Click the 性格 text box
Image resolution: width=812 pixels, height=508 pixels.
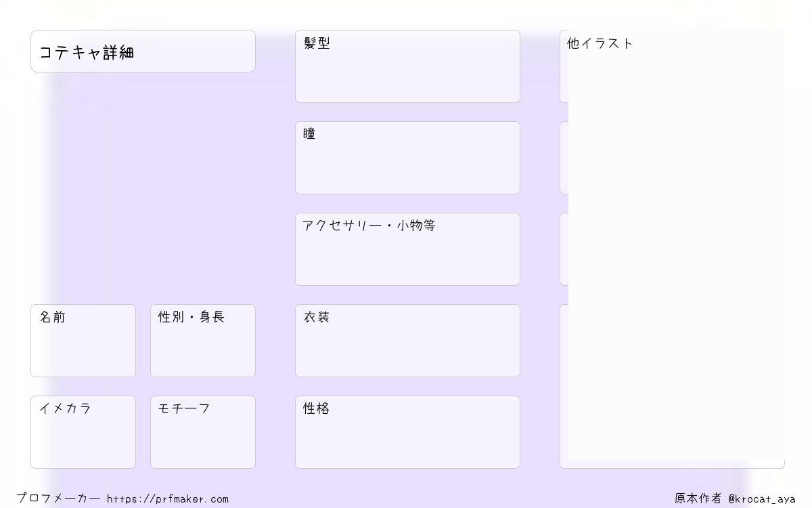point(407,432)
